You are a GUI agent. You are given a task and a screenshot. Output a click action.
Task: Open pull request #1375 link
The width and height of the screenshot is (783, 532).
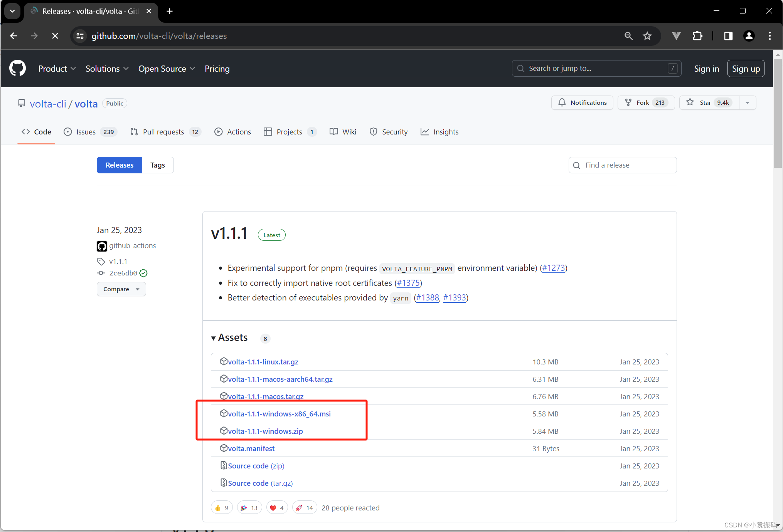click(408, 283)
